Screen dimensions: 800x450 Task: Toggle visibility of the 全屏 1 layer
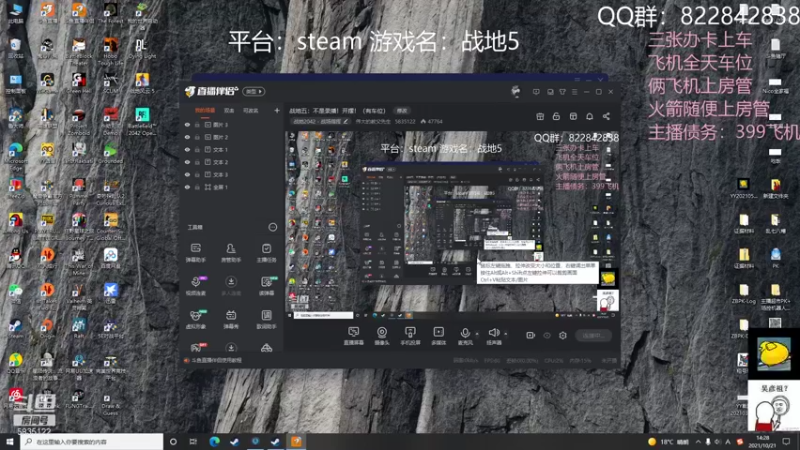click(x=187, y=187)
